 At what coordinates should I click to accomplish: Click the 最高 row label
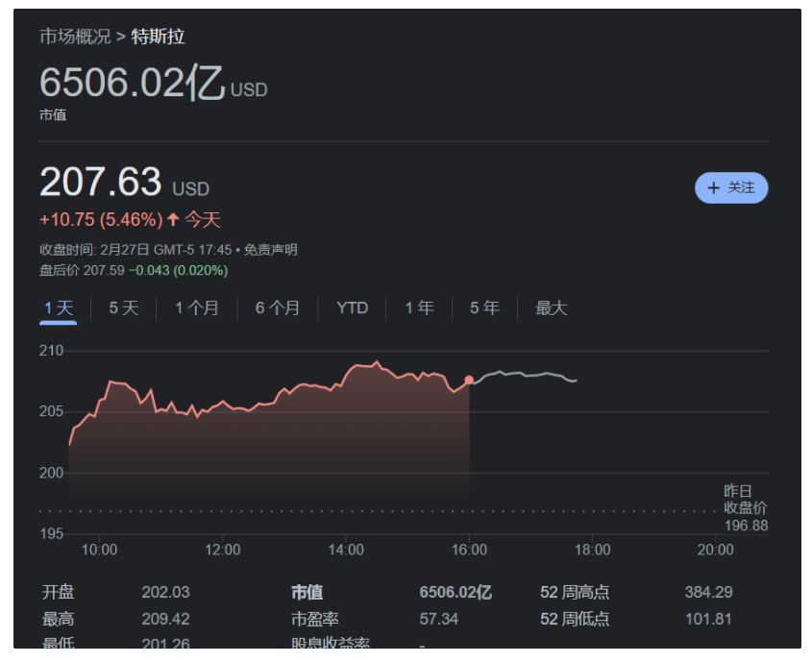coord(58,619)
